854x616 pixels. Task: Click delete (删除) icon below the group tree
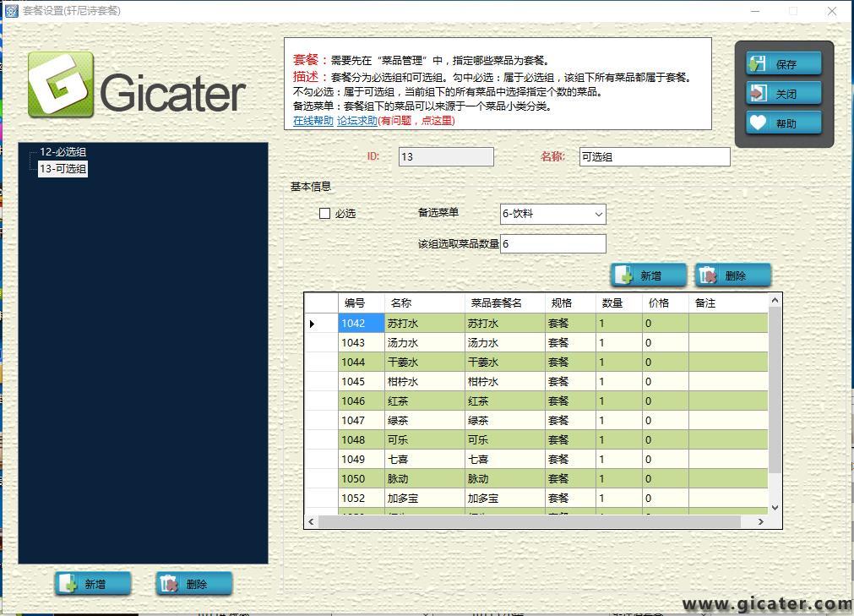[x=169, y=584]
